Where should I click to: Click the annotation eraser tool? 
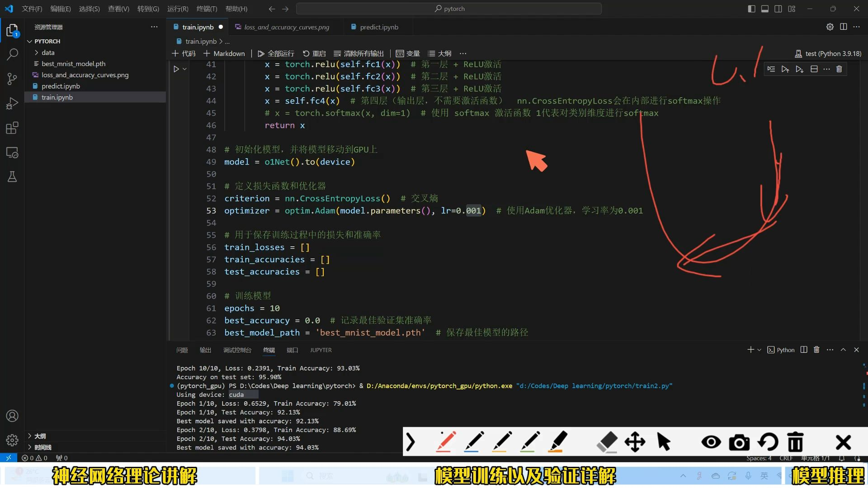coord(607,441)
